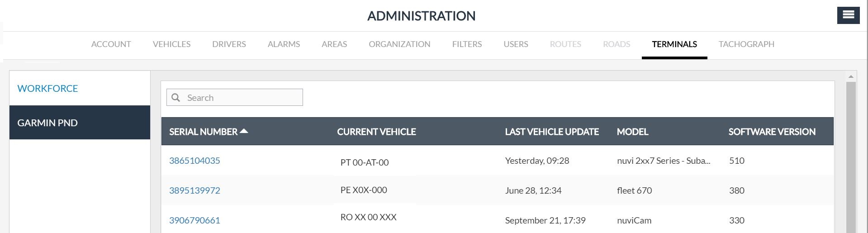Open the Areas tab
The height and width of the screenshot is (233, 868).
point(334,44)
